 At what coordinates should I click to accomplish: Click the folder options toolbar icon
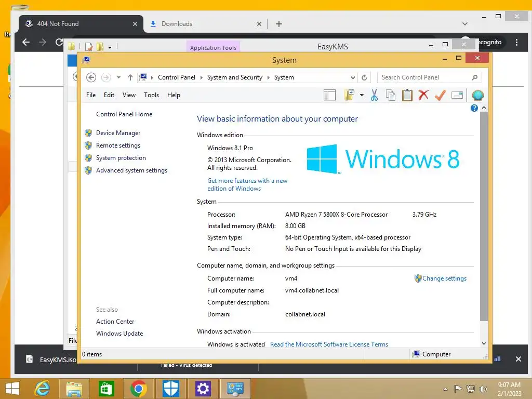point(350,96)
